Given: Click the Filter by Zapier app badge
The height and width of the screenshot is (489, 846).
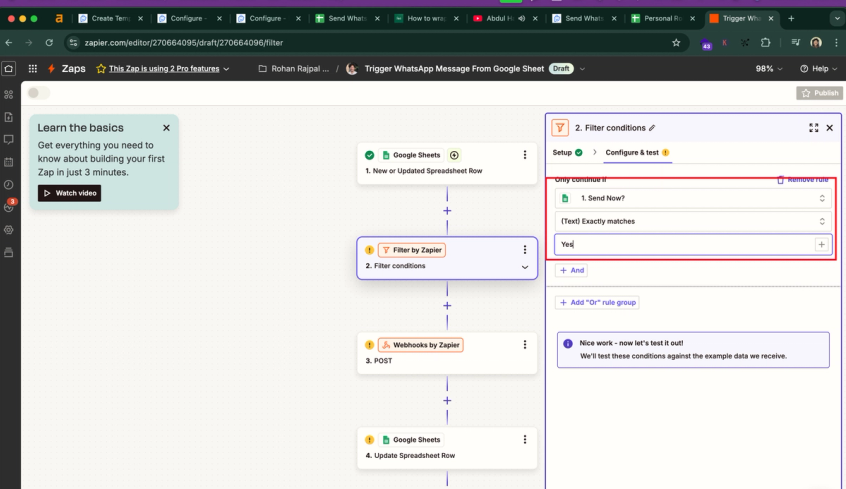Looking at the screenshot, I should [412, 250].
